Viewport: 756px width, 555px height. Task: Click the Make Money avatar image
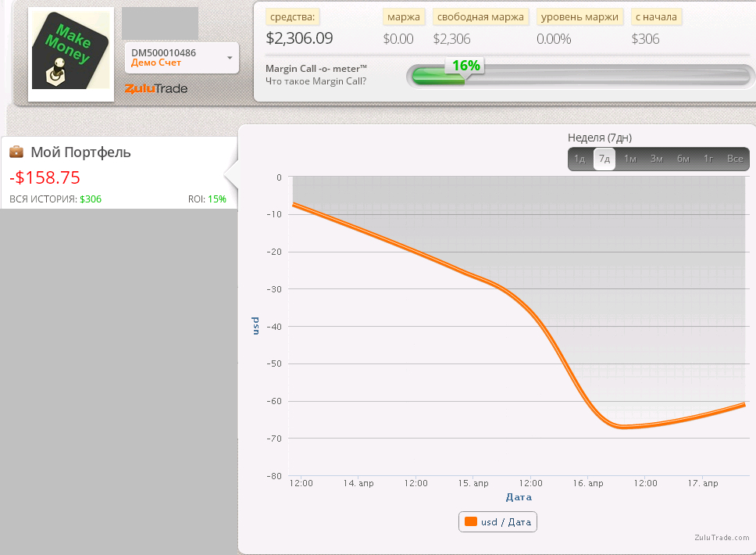click(71, 51)
